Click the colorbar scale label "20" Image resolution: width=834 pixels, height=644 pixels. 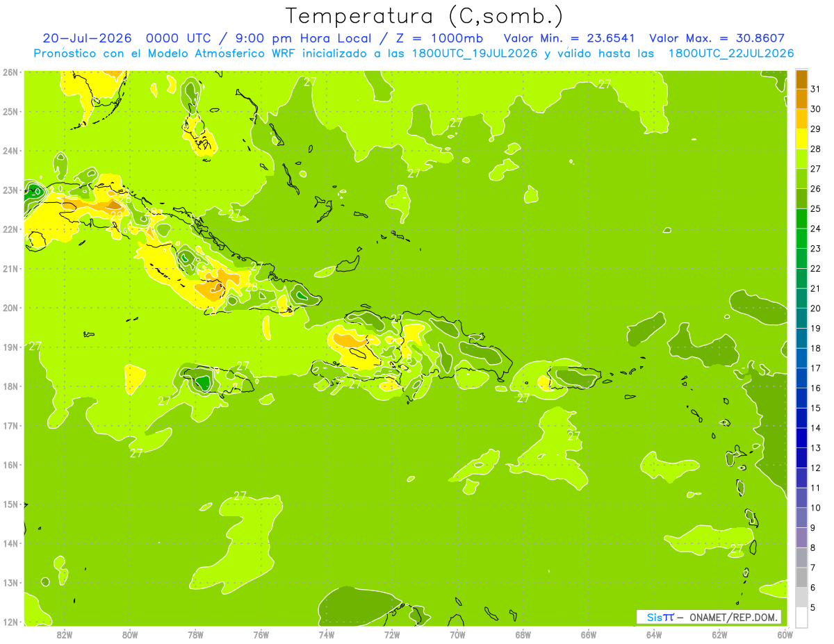pyautogui.click(x=816, y=308)
